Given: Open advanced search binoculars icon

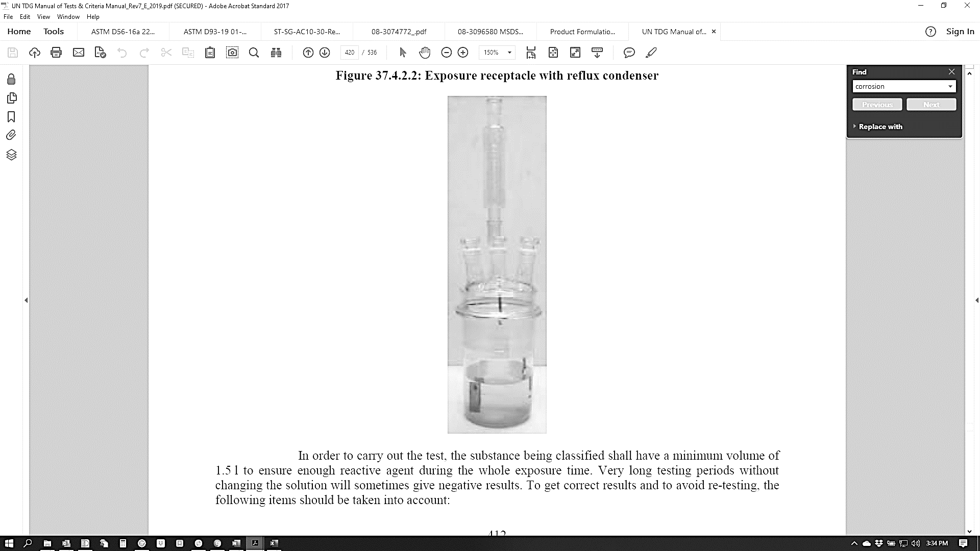Looking at the screenshot, I should 276,53.
